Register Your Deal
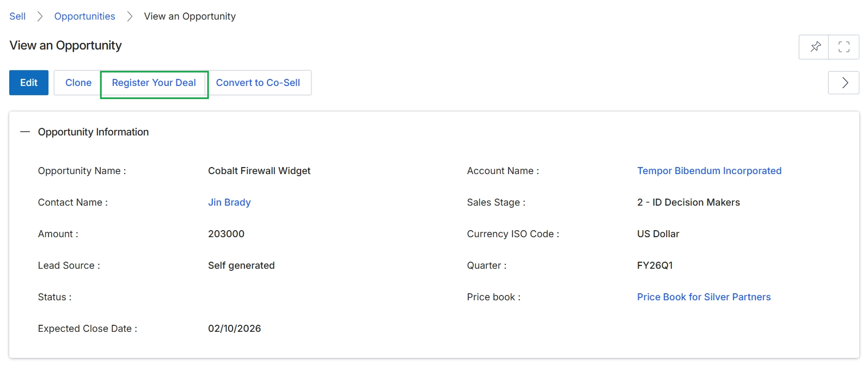Viewport: 868px width, 371px height. click(154, 83)
